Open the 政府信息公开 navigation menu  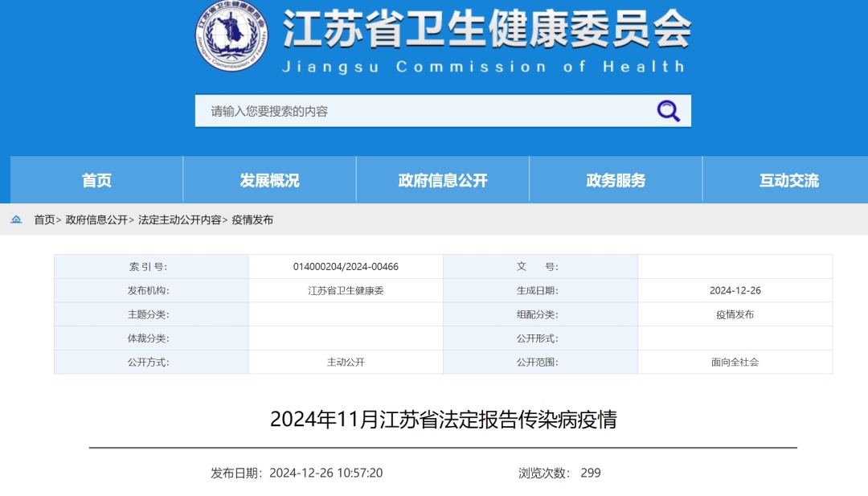pyautogui.click(x=443, y=180)
